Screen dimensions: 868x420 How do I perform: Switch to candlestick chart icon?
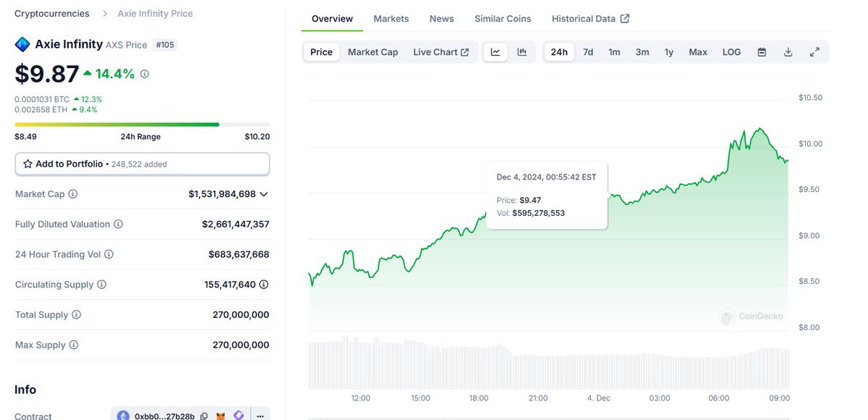point(522,52)
